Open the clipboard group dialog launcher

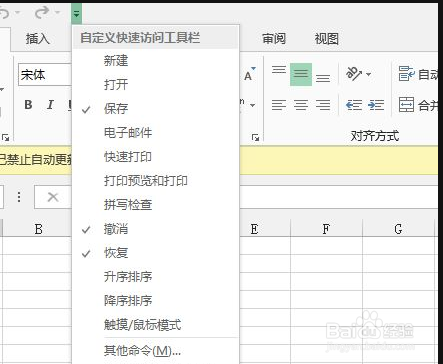coord(5,137)
